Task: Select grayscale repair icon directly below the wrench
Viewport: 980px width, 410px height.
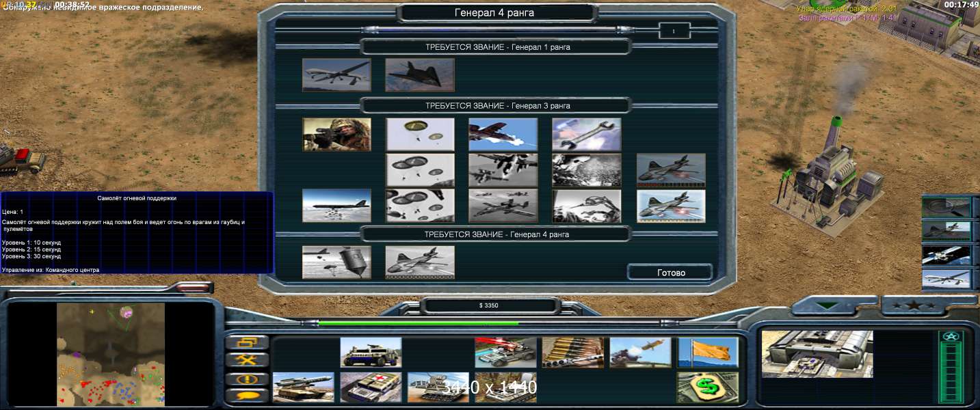Action: pyautogui.click(x=587, y=170)
